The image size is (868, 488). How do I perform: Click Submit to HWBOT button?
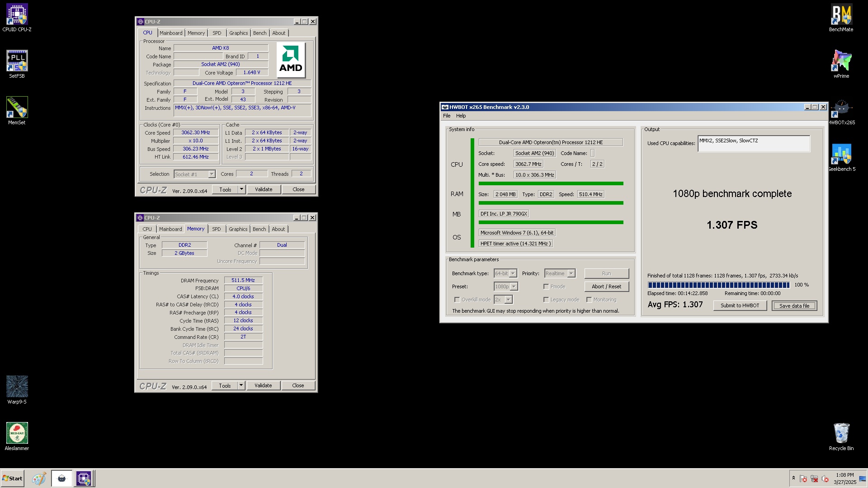click(740, 305)
